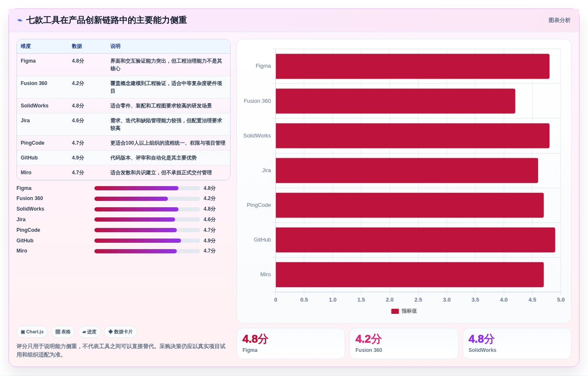Click the GitHub bar in the chart

click(415, 240)
